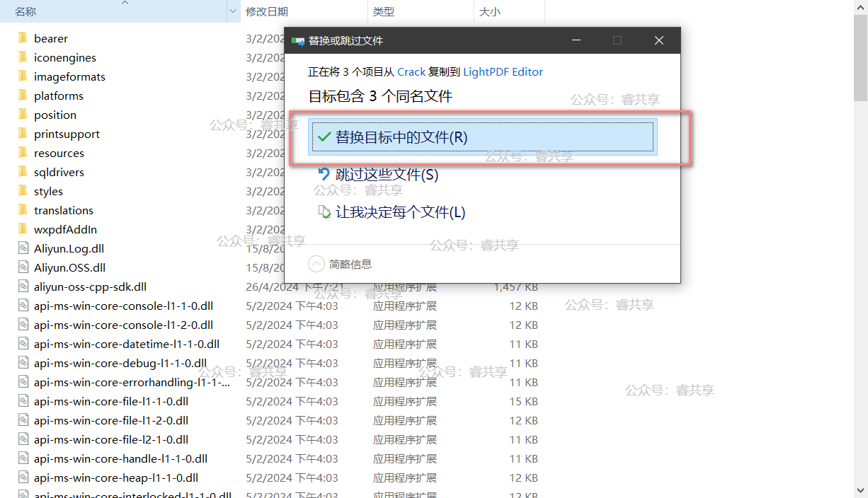868x498 pixels.
Task: Select file name api-ms-win-core-datetime-l1-1-0.dll
Action: (127, 344)
